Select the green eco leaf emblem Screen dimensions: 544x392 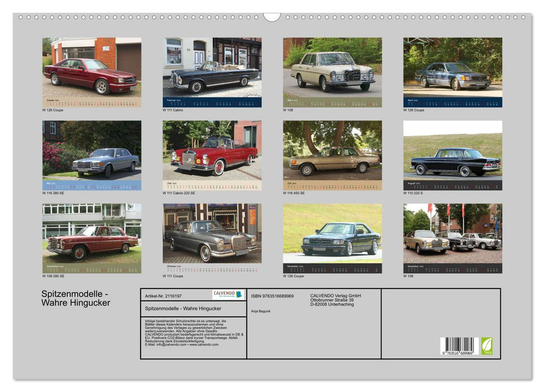click(x=486, y=346)
